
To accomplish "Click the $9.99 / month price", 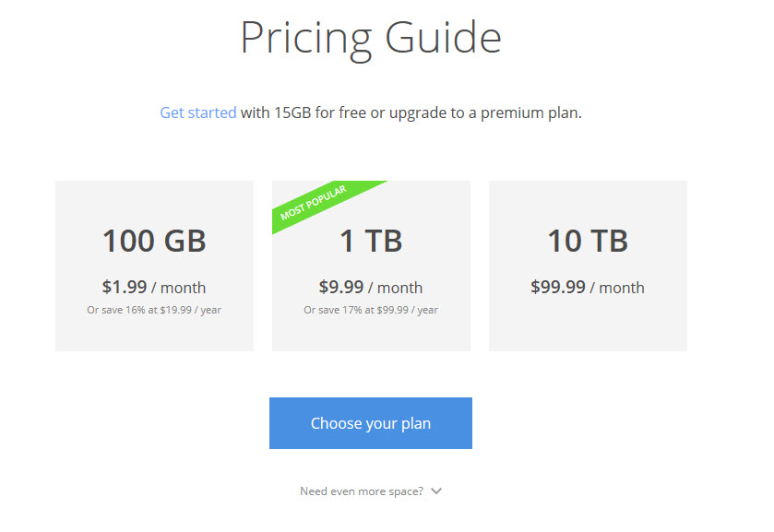I will coord(371,288).
